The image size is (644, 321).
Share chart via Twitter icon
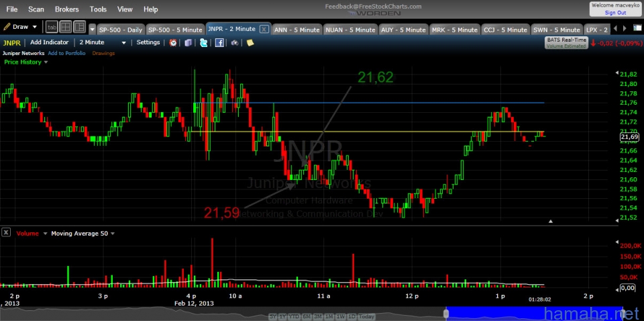204,43
